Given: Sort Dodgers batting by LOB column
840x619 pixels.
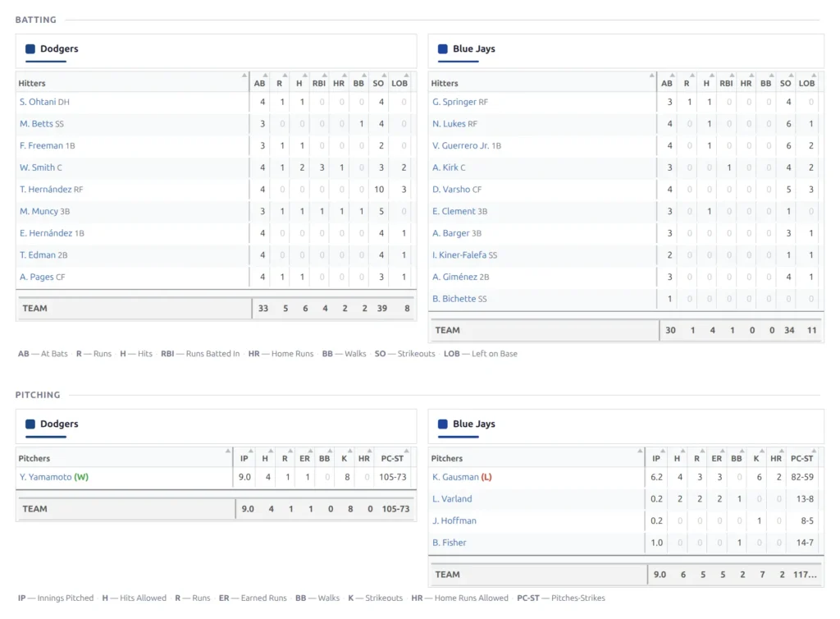Looking at the screenshot, I should (399, 83).
